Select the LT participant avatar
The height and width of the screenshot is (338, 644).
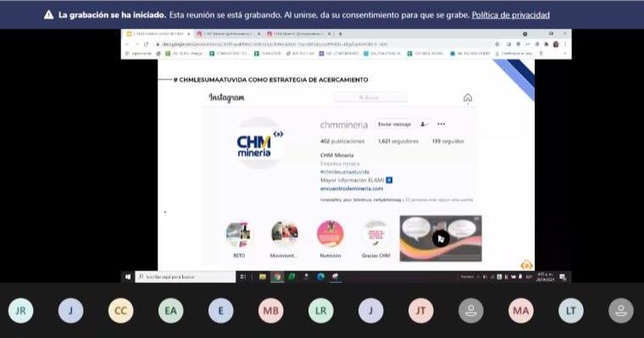coord(571,311)
